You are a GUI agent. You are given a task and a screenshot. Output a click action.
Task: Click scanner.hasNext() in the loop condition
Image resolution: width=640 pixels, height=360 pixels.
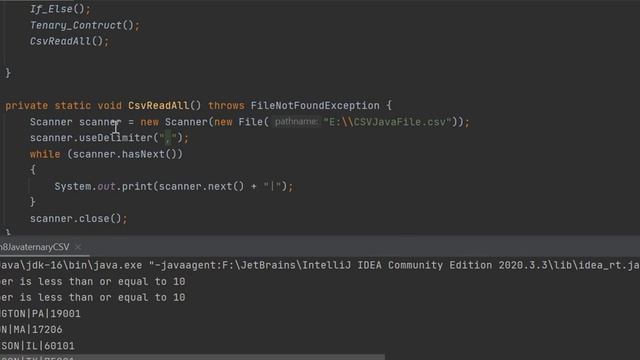[x=125, y=154]
